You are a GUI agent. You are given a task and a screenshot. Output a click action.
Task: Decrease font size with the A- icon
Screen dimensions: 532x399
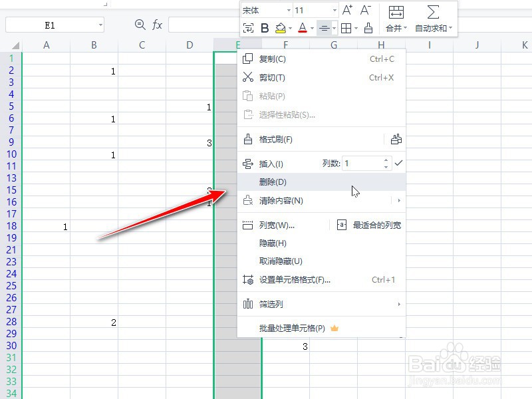coord(364,11)
